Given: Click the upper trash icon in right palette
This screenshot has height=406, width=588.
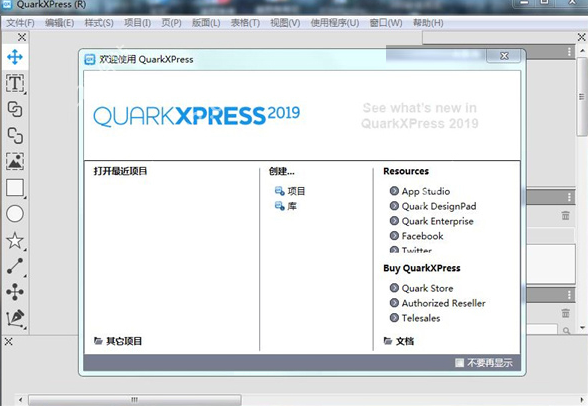Looking at the screenshot, I should click(566, 216).
